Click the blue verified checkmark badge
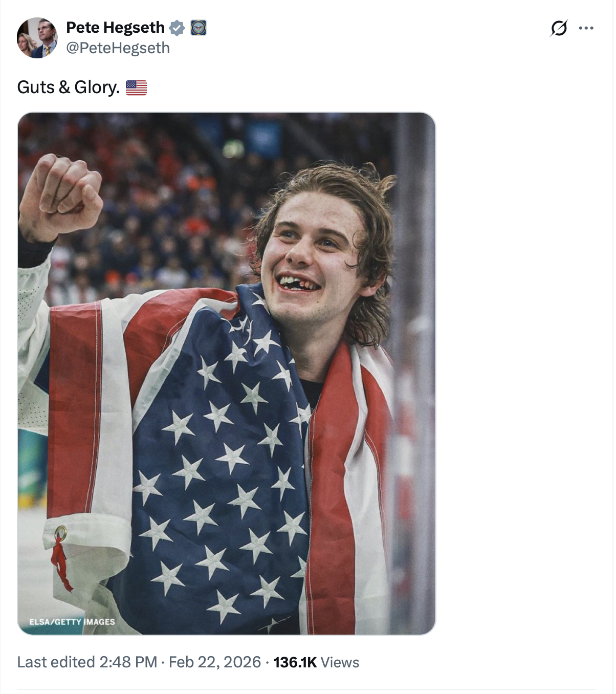This screenshot has width=616, height=694. pos(177,28)
